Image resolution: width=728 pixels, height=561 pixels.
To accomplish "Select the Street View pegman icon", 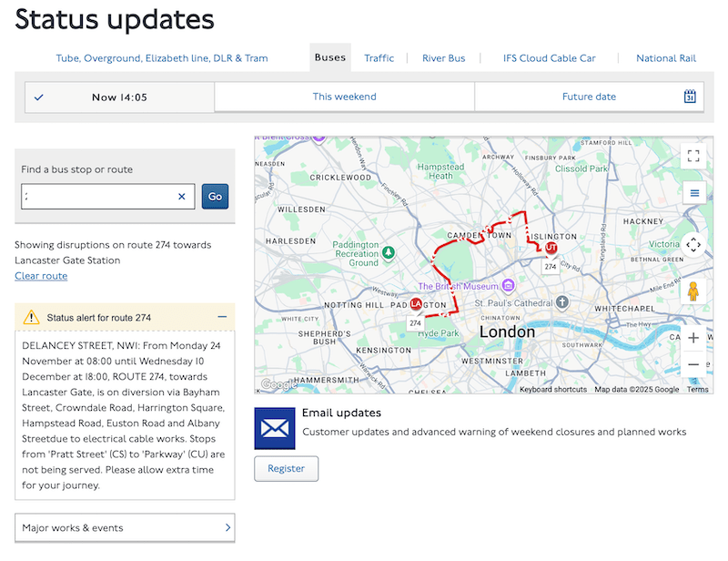I will click(693, 291).
